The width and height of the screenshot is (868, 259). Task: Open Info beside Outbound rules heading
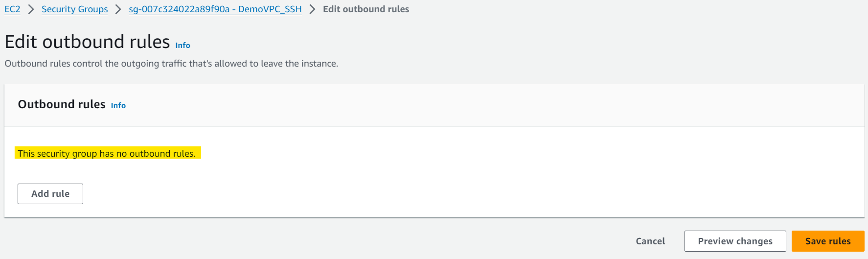[118, 105]
